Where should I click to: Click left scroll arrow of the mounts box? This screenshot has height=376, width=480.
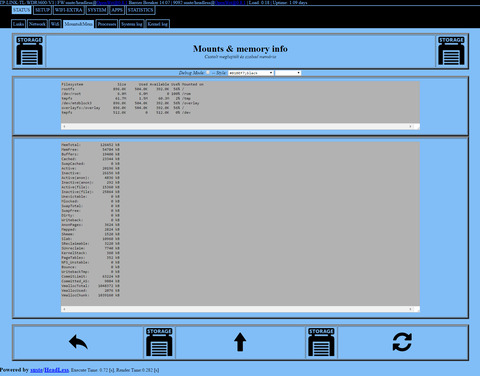coord(64,126)
